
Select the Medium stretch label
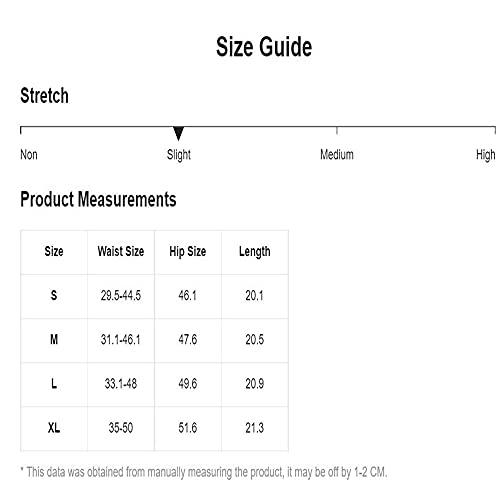click(337, 155)
